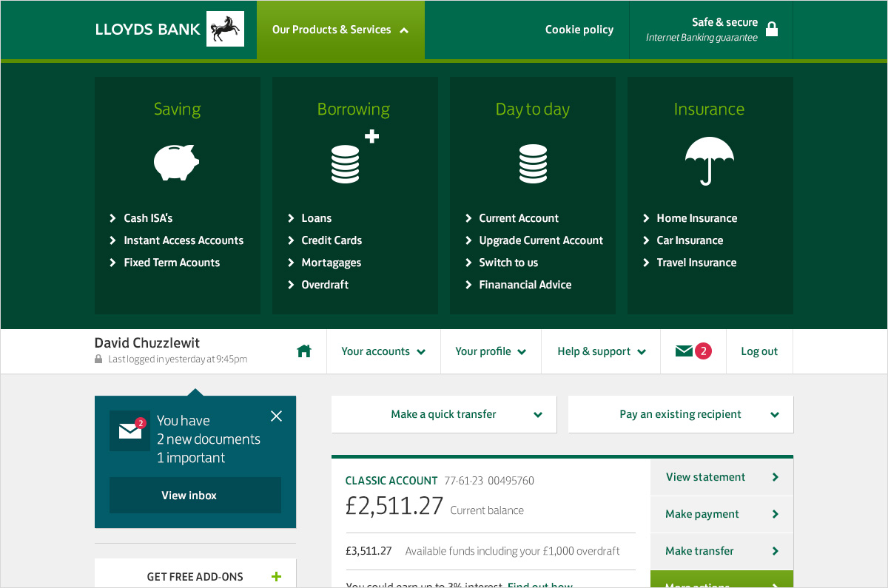Open Credit Cards under Borrowing
This screenshot has width=888, height=588.
[x=332, y=240]
